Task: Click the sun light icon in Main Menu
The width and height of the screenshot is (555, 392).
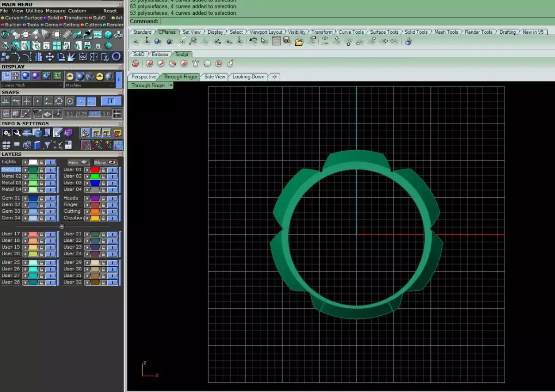Action: coord(26,34)
